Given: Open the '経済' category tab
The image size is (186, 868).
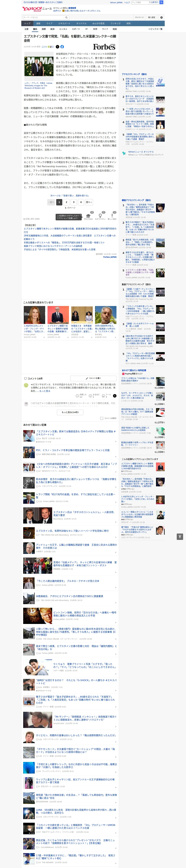Looking at the screenshot, I should coord(52,29).
